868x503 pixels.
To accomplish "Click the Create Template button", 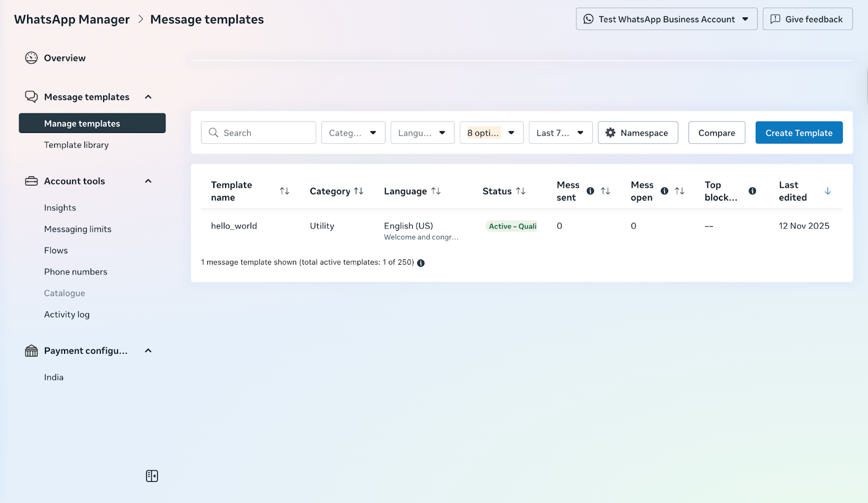I will pos(799,133).
